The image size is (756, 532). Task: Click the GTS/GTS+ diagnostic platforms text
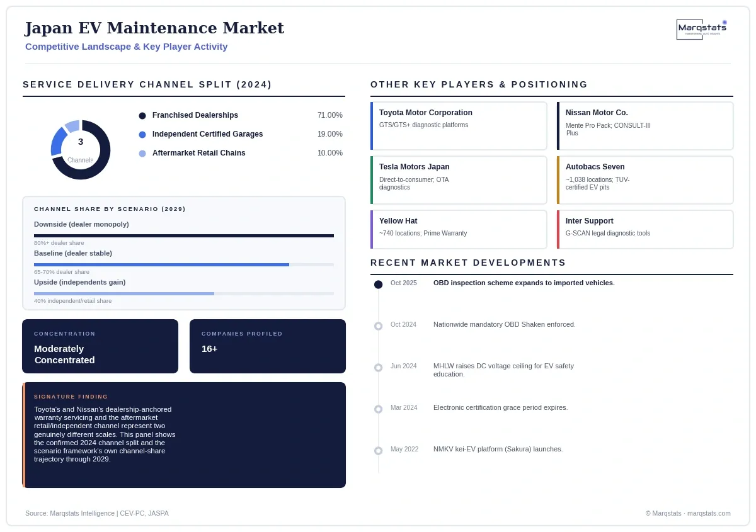point(423,125)
